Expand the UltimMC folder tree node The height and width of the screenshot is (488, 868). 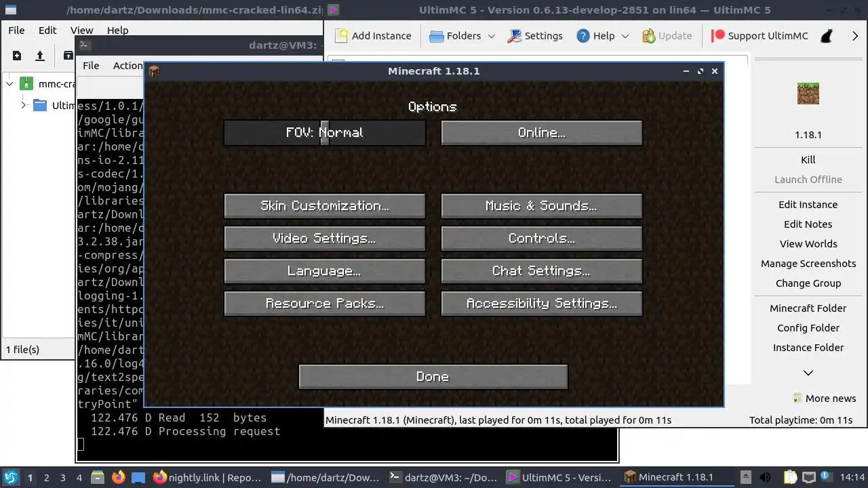pos(24,105)
